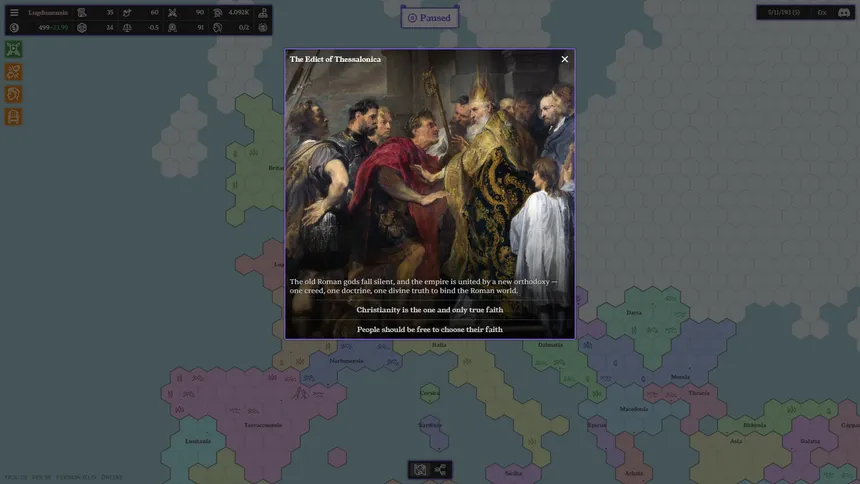The image size is (860, 484).
Task: Choose 'People should be free to choose their faith'
Action: click(430, 329)
